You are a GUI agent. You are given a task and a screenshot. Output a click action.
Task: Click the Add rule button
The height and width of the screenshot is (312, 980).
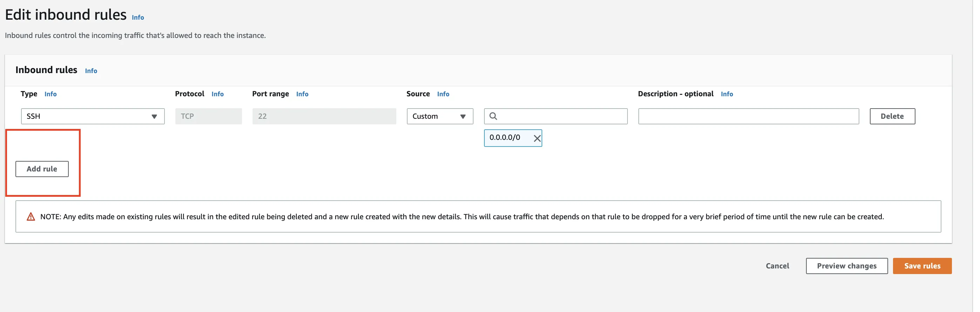coord(42,169)
